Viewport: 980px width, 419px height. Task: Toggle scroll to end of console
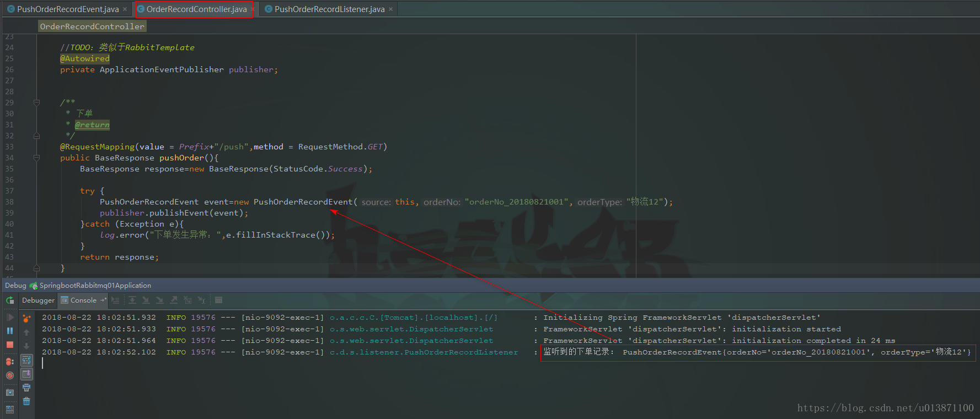coord(26,374)
